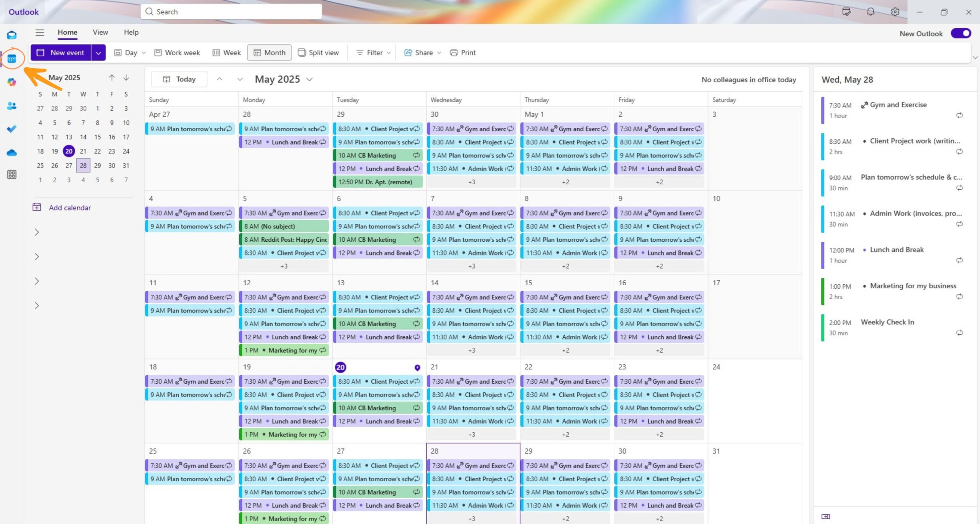Toggle the hamburger navigation pane button
Image resolution: width=980 pixels, height=524 pixels.
(40, 33)
